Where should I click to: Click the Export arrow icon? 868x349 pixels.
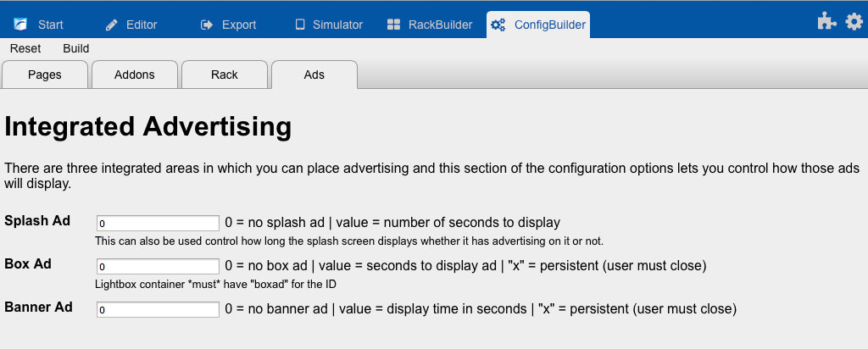click(x=207, y=25)
